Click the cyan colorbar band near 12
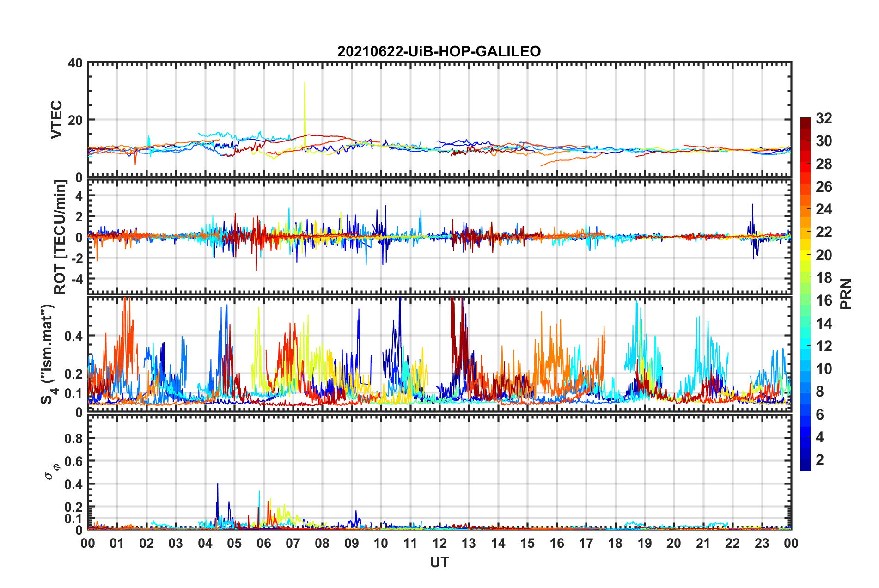 (805, 346)
